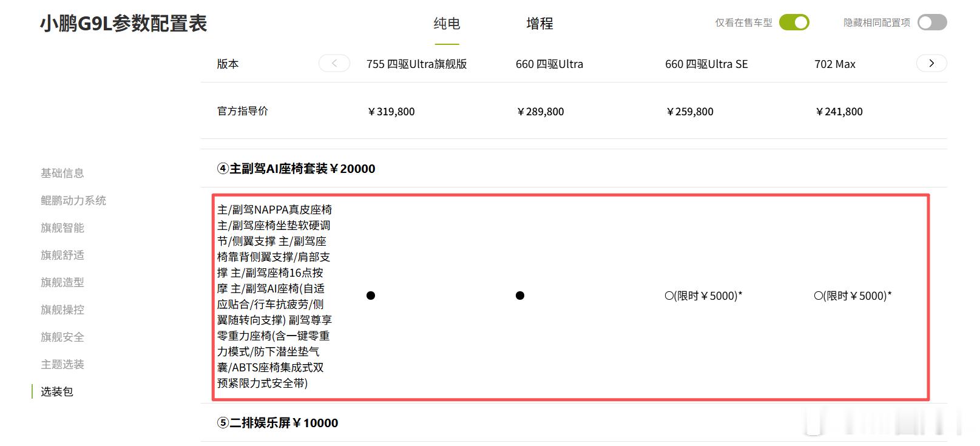Screen dimensions: 980x446
Task: Switch to the 纯电 tab
Action: pos(447,24)
